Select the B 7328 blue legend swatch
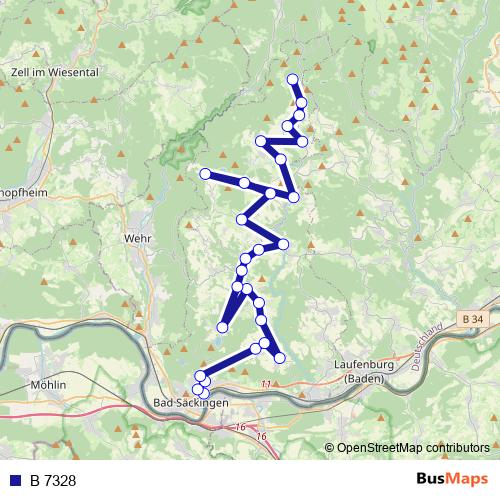This screenshot has width=500, height=500. point(15,480)
